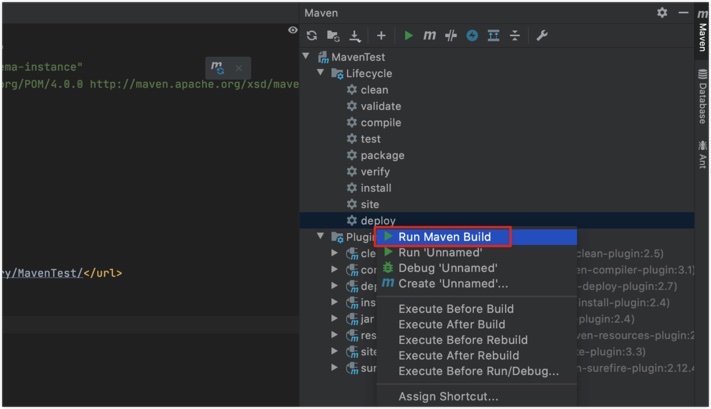Generate sources and update folders icon
Viewport: 711px width, 409px height.
[333, 35]
